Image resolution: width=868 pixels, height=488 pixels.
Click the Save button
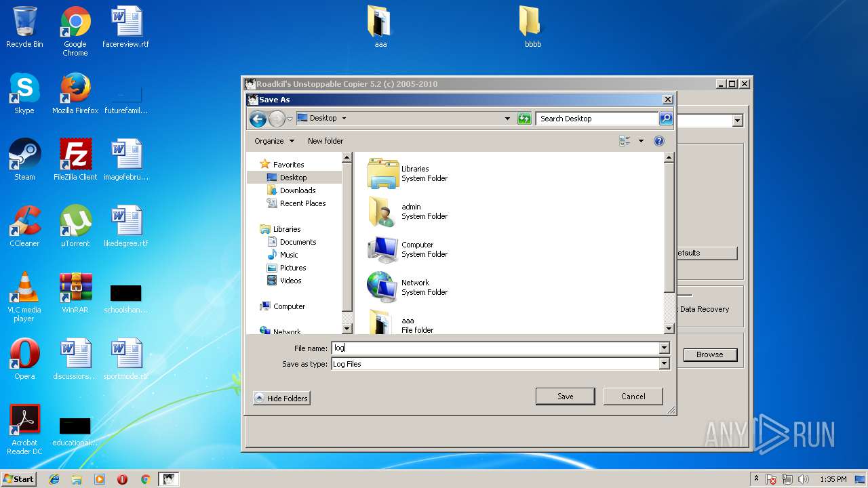point(566,396)
